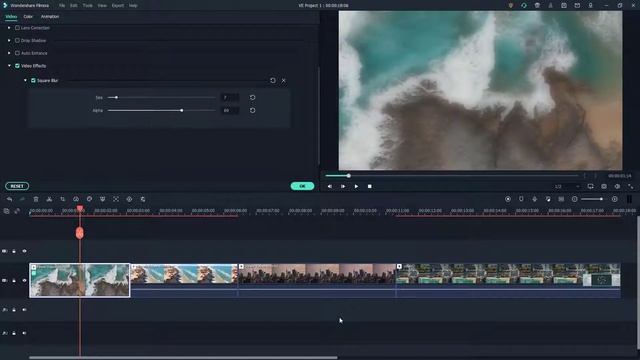Open the preview quality 1/2 dropdown
640x360 pixels.
pyautogui.click(x=567, y=187)
